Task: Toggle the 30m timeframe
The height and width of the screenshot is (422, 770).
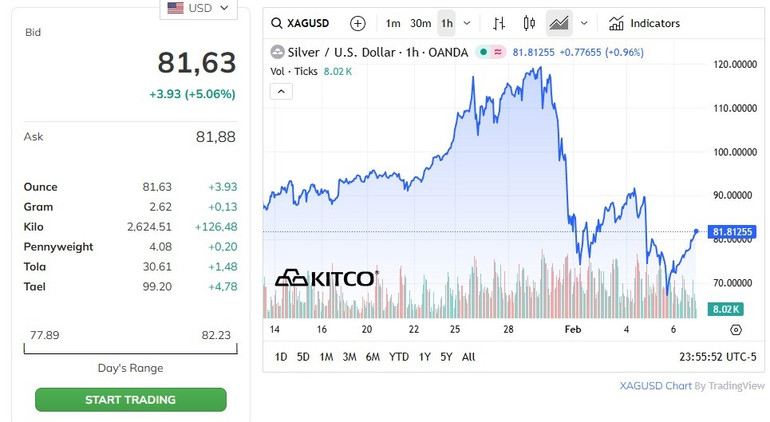Action: click(420, 23)
